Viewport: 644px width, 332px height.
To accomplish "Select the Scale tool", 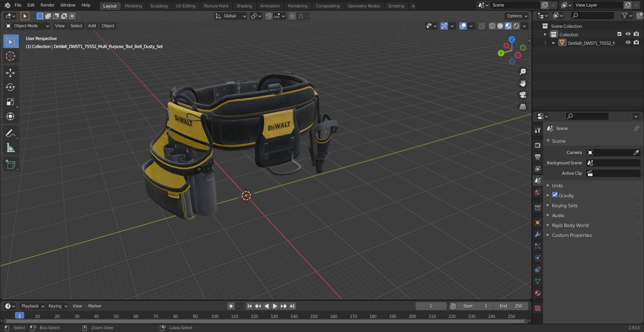I will (10, 102).
